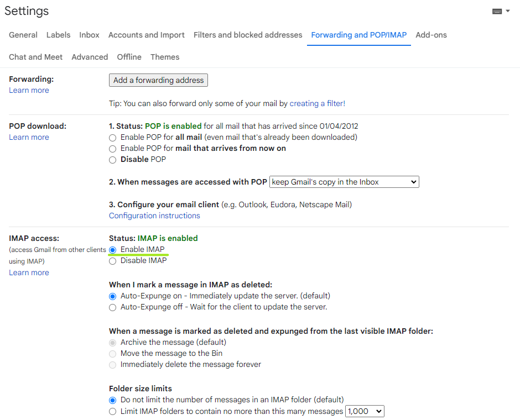
Task: Open Learn more under IMAP access
Action: point(29,272)
